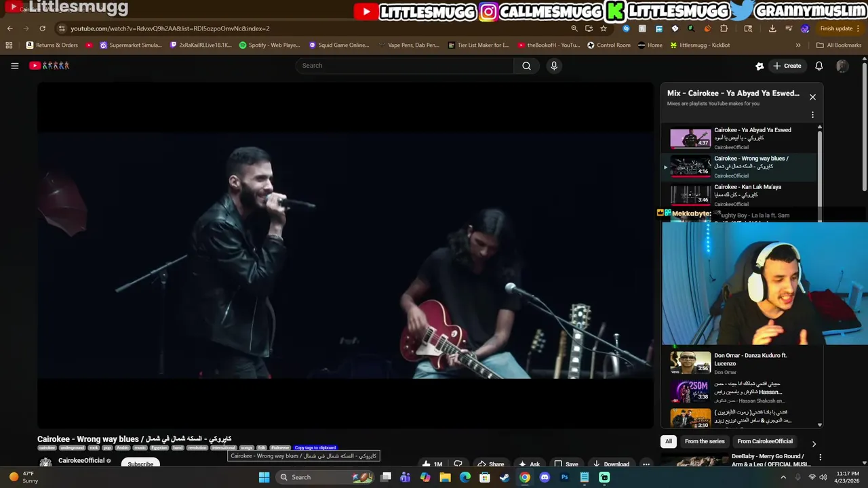Click the Copy tags to clipboard link

315,448
